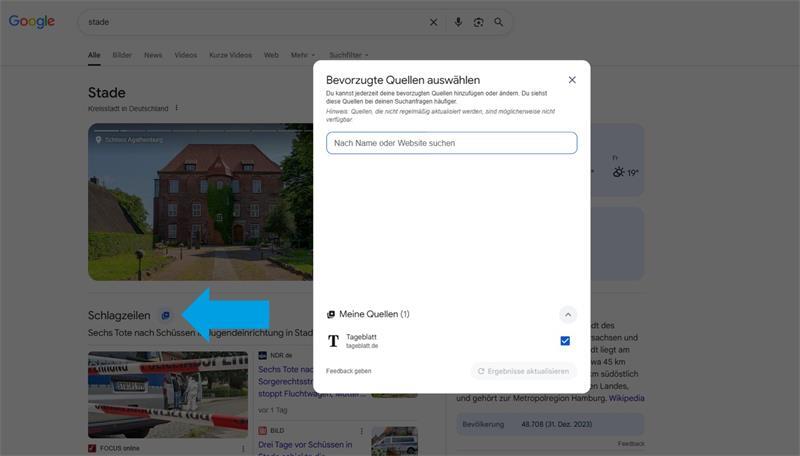Switch to the Videos tab

(186, 55)
